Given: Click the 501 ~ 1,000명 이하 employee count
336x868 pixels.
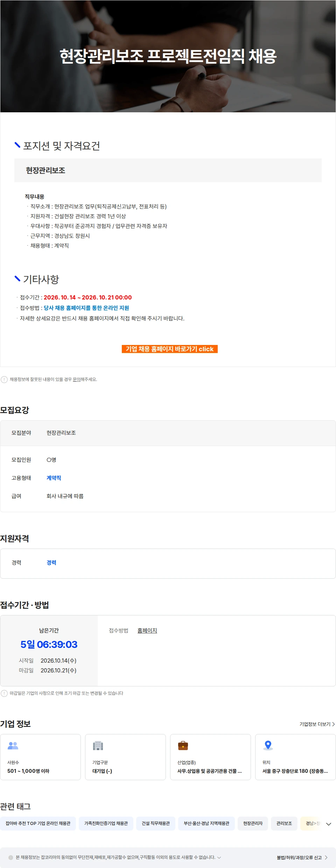Looking at the screenshot, I should tap(28, 771).
